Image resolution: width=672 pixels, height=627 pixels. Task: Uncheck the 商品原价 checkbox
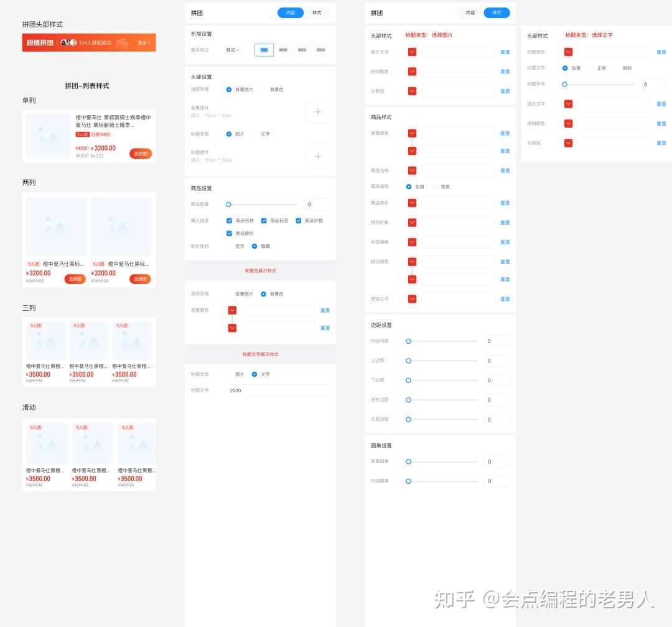pyautogui.click(x=230, y=233)
